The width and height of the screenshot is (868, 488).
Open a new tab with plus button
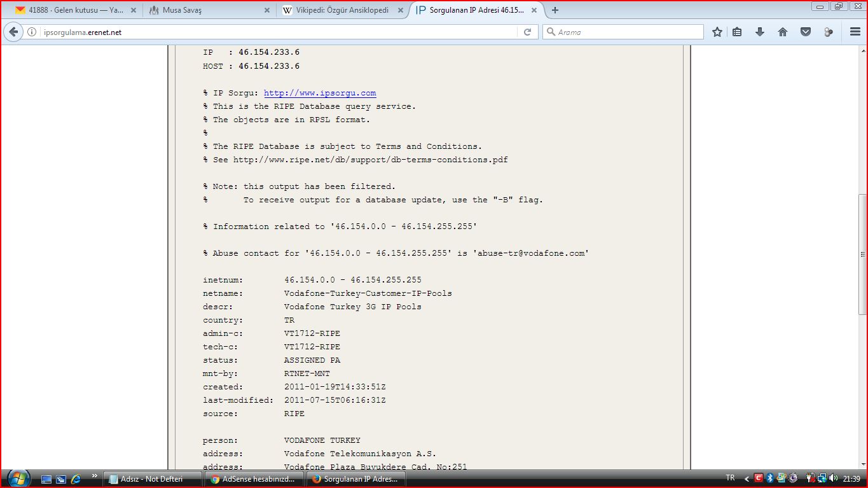(555, 10)
